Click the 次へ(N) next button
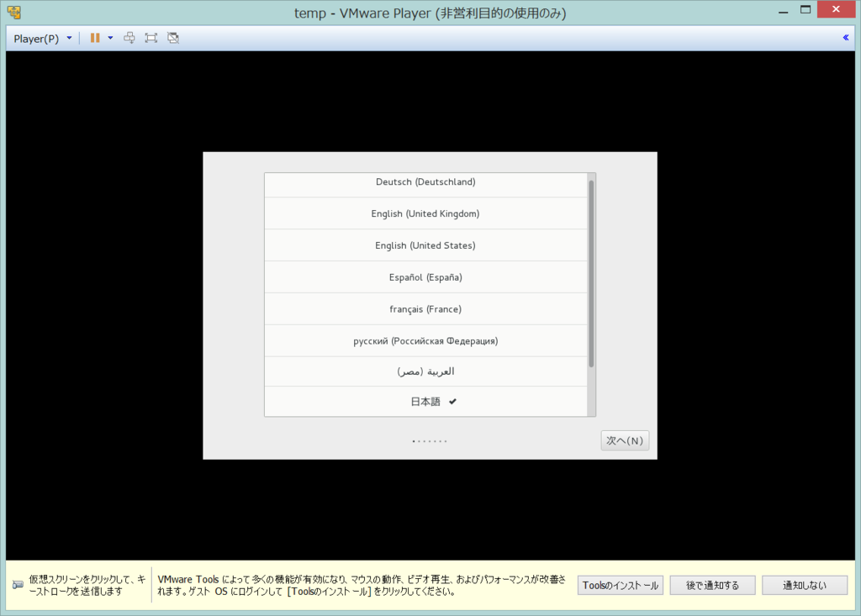The width and height of the screenshot is (861, 616). [x=625, y=441]
